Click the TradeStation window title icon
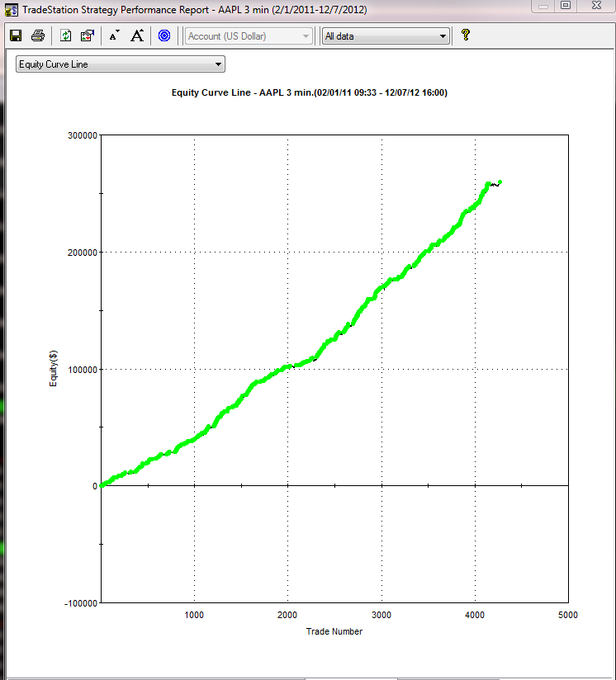The width and height of the screenshot is (616, 680). (x=11, y=10)
